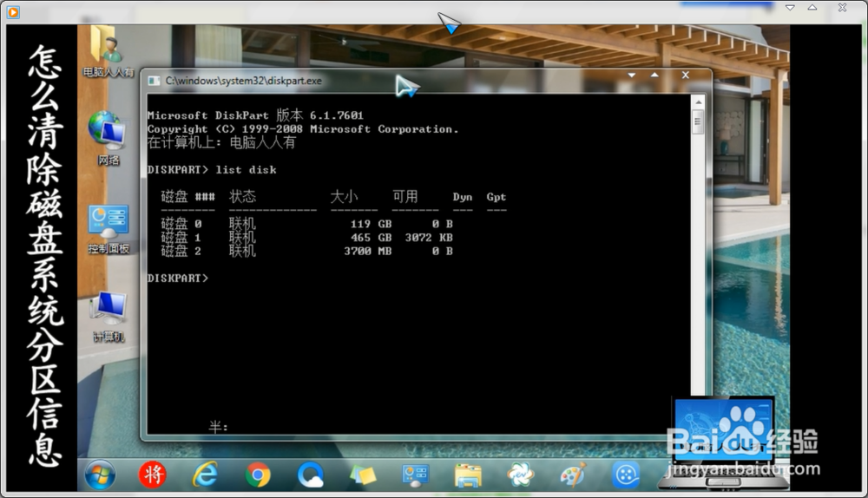This screenshot has height=498, width=868.
Task: Close the outer video player window
Action: 843,8
